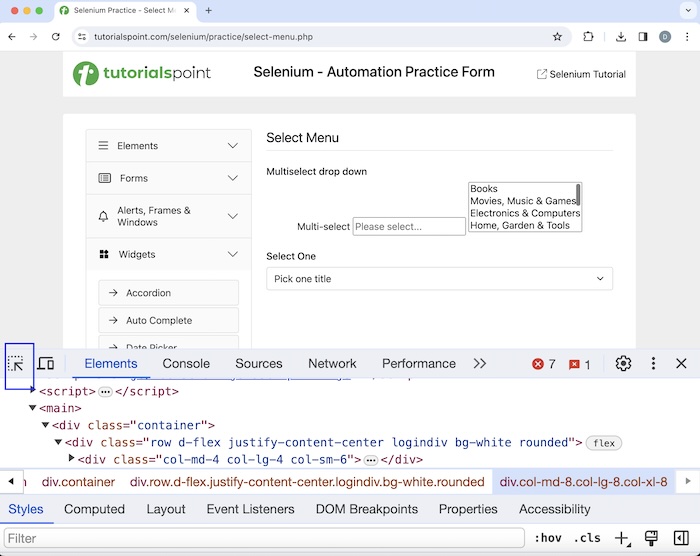
Task: Click the red error count badge
Action: [x=544, y=364]
